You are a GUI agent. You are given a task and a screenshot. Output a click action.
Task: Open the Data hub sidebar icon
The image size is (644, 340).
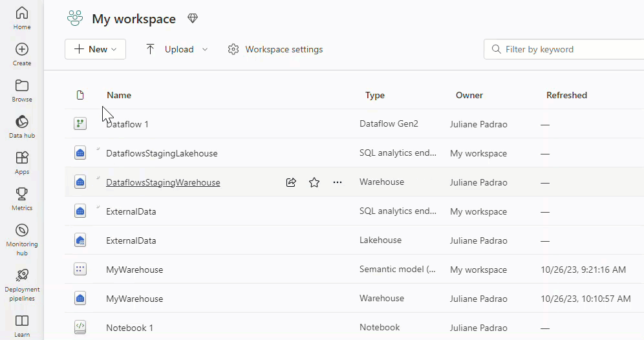click(21, 126)
